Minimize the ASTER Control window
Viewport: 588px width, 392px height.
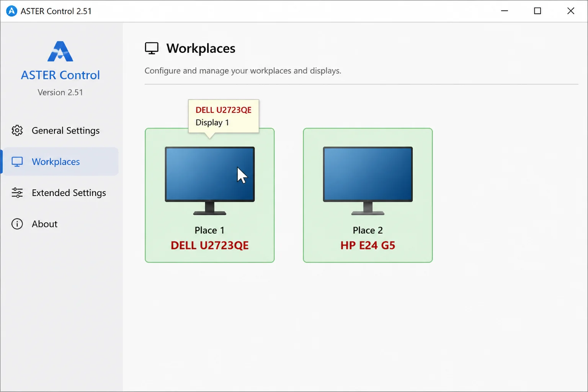tap(505, 11)
